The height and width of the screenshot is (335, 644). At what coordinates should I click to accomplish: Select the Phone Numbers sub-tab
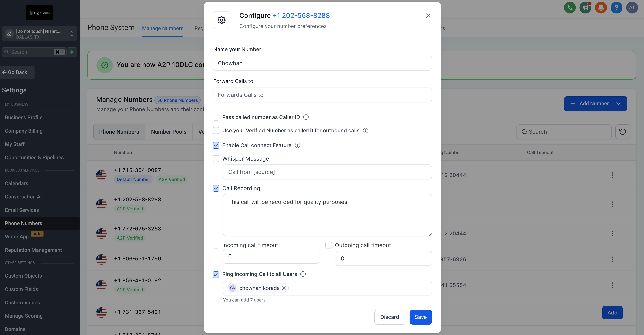(x=119, y=132)
